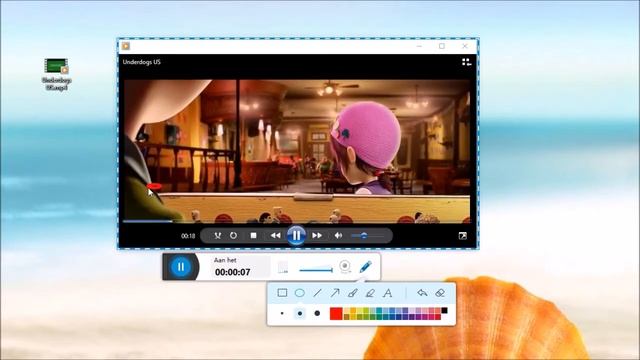
Task: Click the recorder audio level line
Action: [x=316, y=270]
